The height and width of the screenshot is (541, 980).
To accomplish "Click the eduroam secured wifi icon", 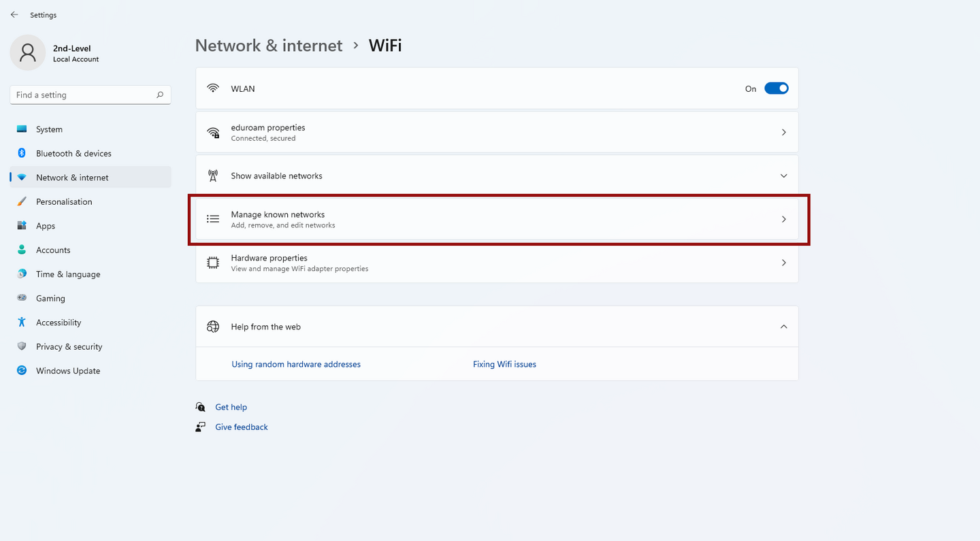I will [213, 133].
